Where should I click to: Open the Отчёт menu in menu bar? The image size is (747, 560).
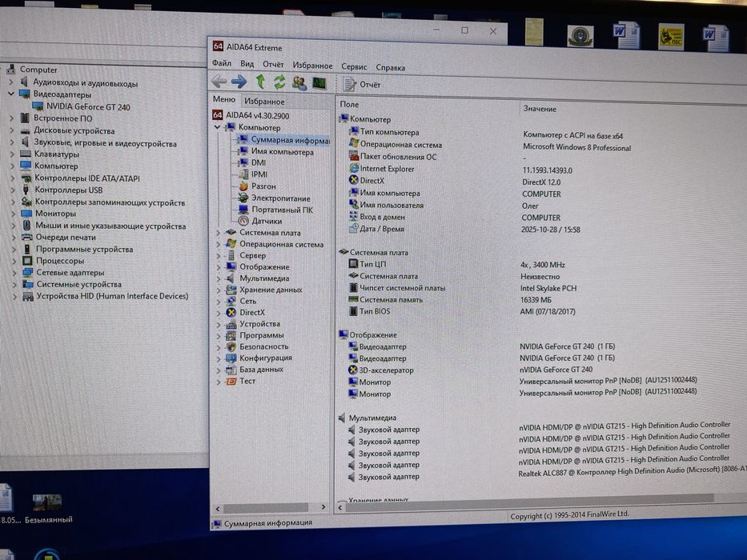point(273,64)
